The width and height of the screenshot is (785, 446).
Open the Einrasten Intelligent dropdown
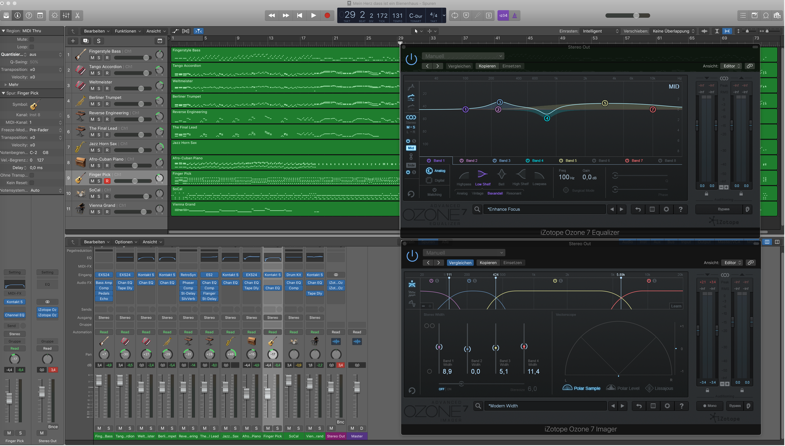pyautogui.click(x=601, y=31)
